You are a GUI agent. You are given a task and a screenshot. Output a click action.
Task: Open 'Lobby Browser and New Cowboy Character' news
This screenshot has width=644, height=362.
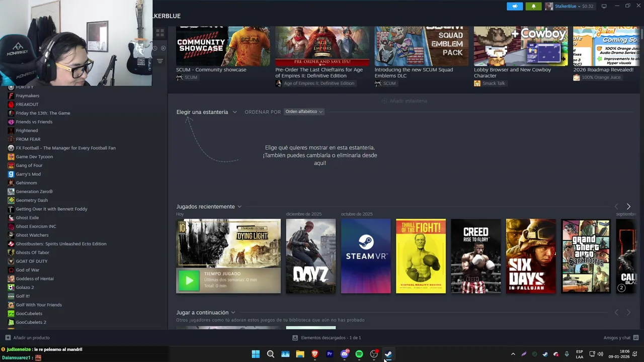[512, 73]
